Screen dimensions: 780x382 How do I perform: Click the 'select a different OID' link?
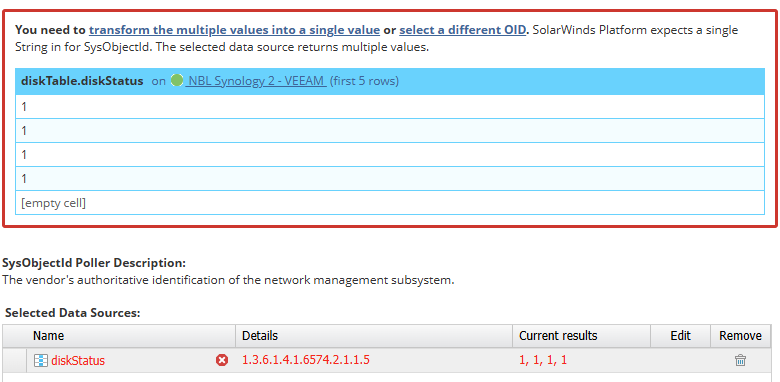coord(462,30)
